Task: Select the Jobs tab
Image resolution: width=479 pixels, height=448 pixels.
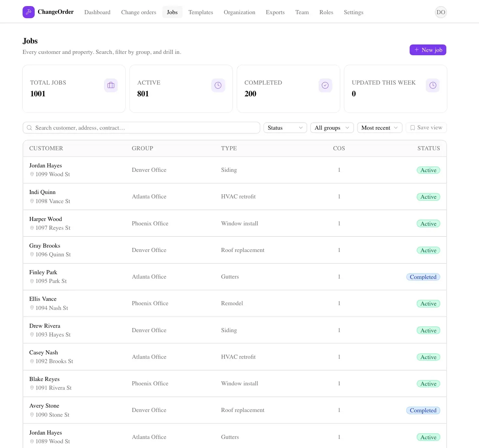Action: click(172, 12)
